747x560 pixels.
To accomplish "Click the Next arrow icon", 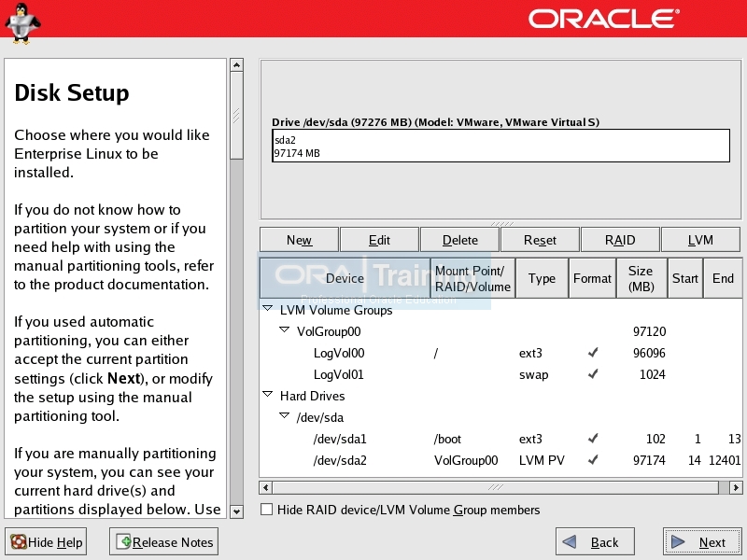I will pyautogui.click(x=678, y=542).
